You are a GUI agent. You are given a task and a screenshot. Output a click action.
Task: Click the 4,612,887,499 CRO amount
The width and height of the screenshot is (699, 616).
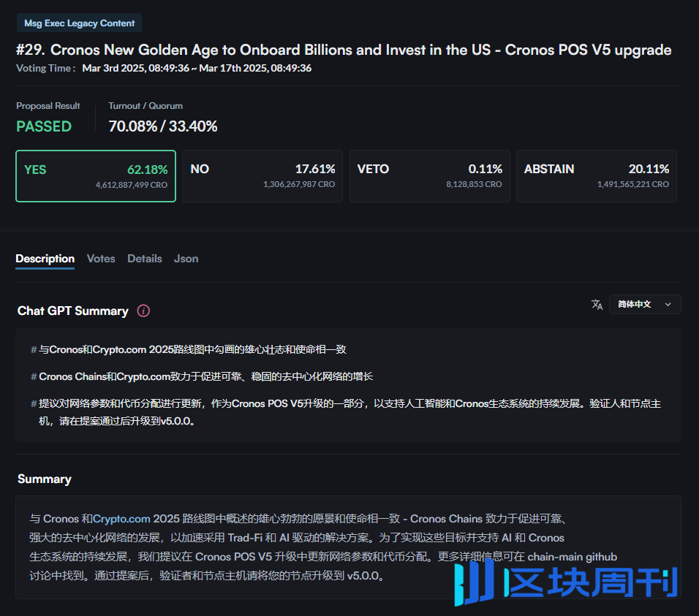coord(132,185)
